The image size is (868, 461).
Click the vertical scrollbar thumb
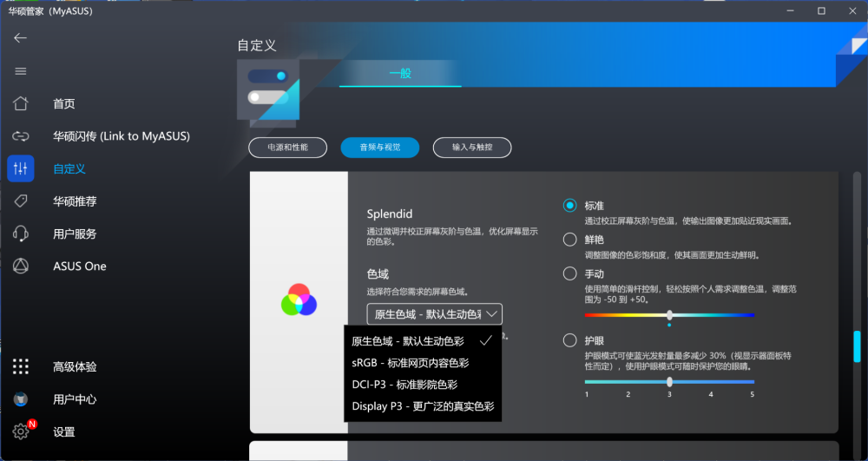coord(858,346)
